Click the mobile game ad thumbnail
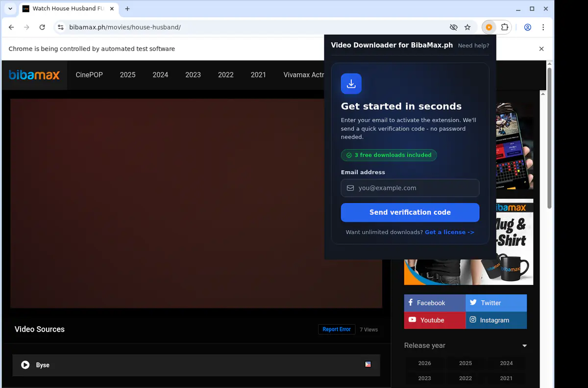588x388 pixels. point(514,146)
